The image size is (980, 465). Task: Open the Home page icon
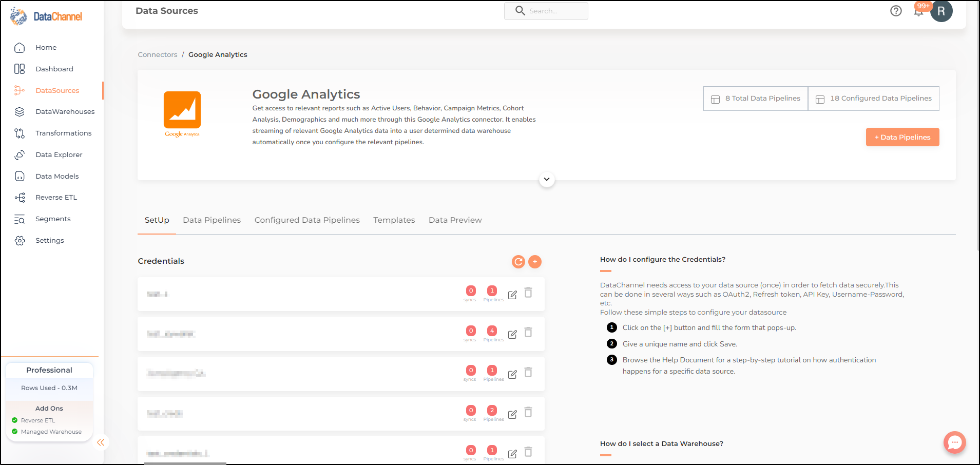coord(20,48)
